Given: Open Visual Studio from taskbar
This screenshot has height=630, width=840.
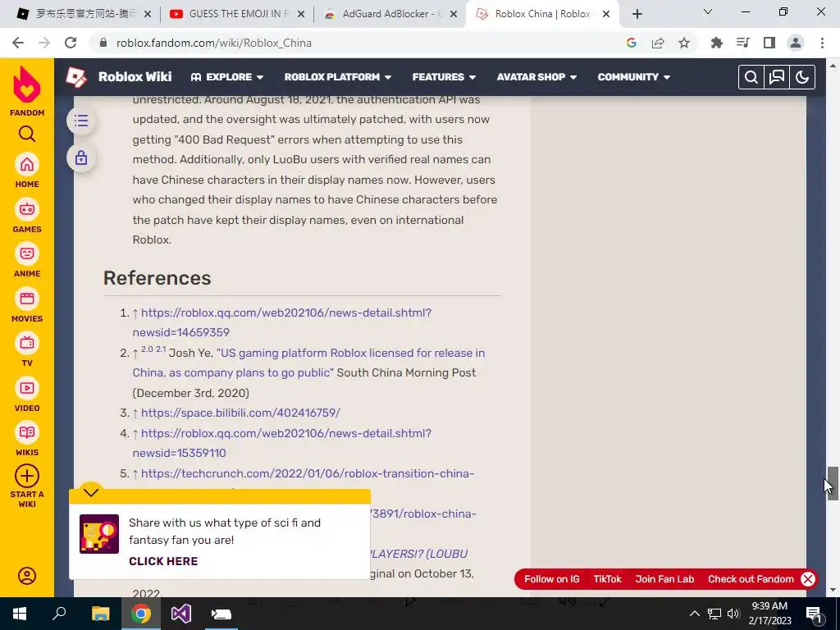Looking at the screenshot, I should click(x=181, y=614).
